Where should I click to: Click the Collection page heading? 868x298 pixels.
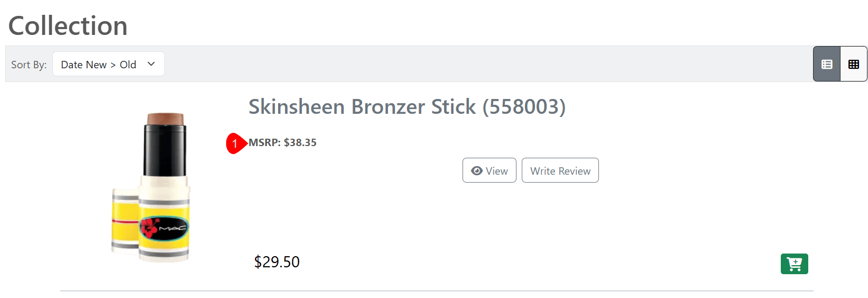coord(68,26)
